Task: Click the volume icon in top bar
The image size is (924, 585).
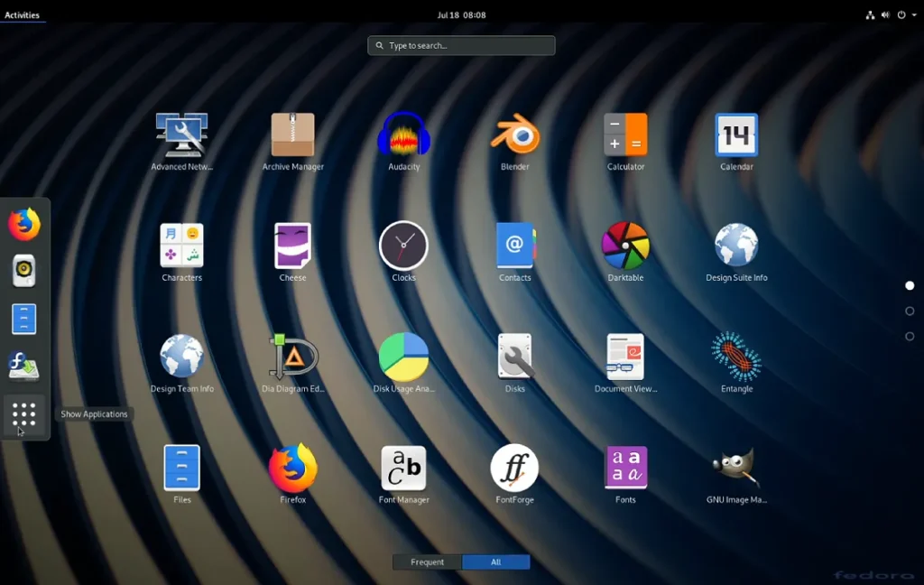Action: [885, 14]
